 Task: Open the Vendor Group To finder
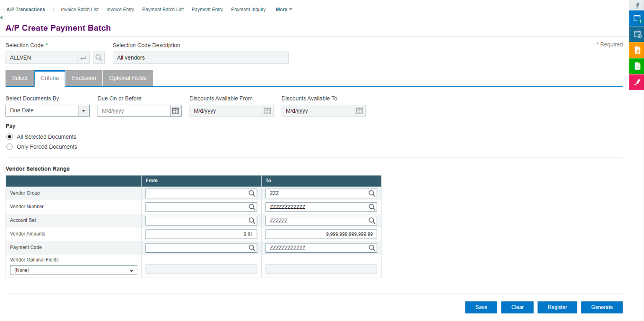tap(371, 193)
